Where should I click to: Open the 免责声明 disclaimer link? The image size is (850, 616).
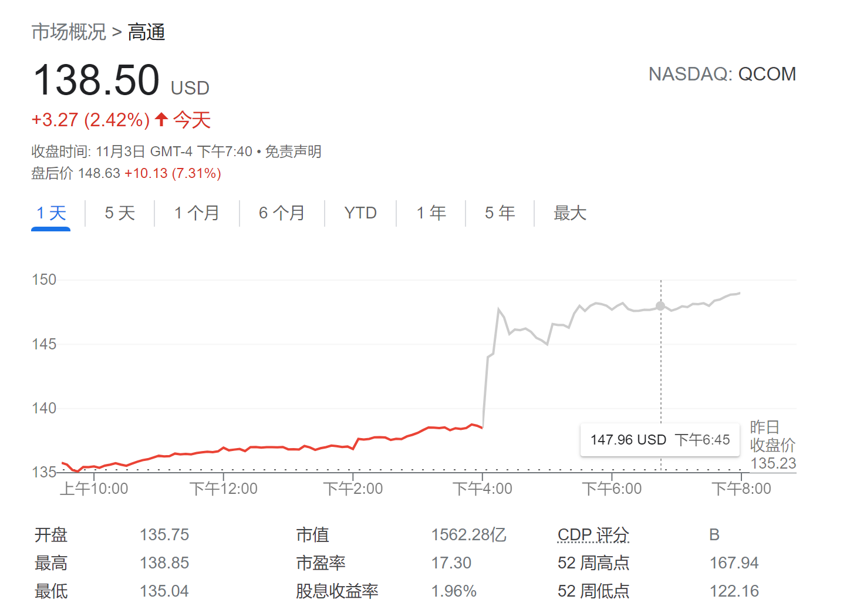coord(293,152)
